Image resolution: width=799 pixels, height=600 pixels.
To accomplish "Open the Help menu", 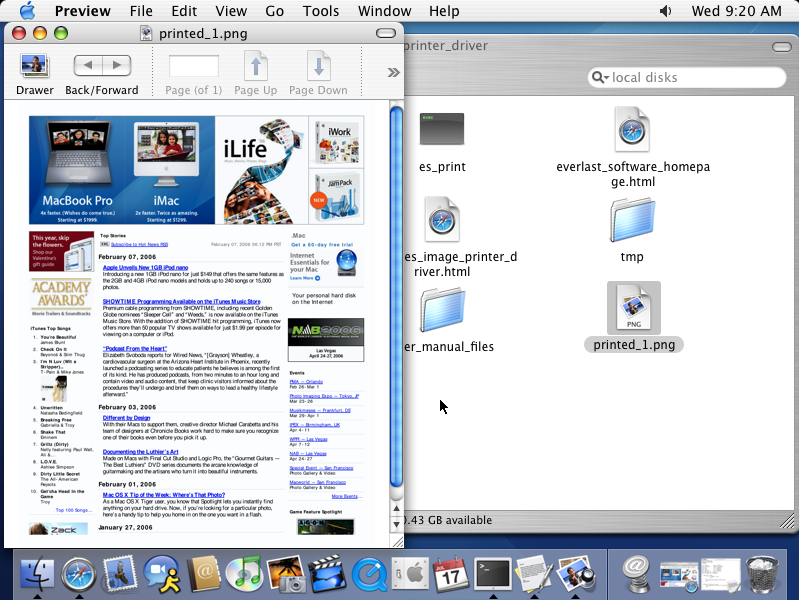I will (444, 11).
